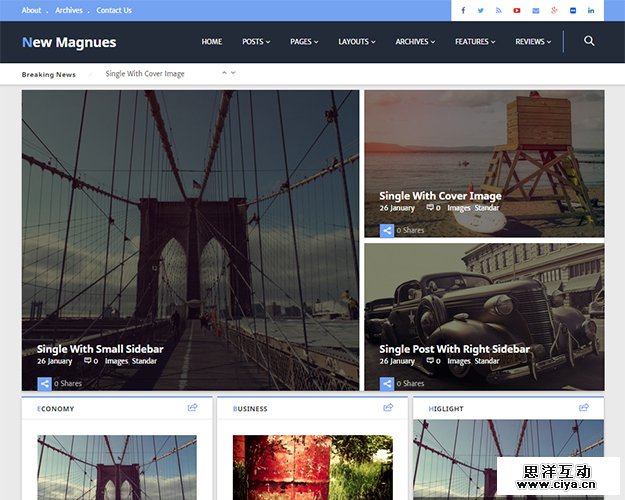Viewport: 625px width, 500px height.
Task: Expand the Layouts dropdown menu
Action: click(x=357, y=42)
